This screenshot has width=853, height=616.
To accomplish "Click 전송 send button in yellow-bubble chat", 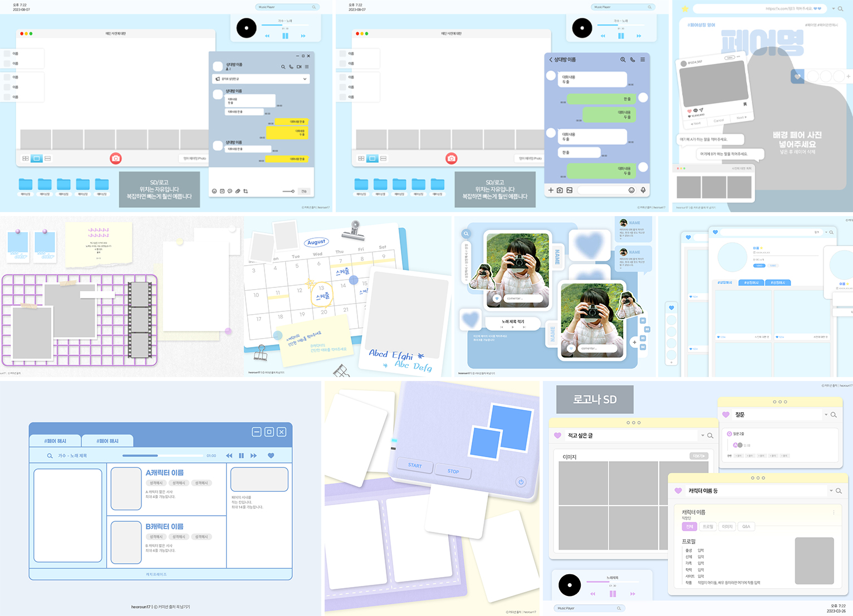I will click(x=304, y=191).
